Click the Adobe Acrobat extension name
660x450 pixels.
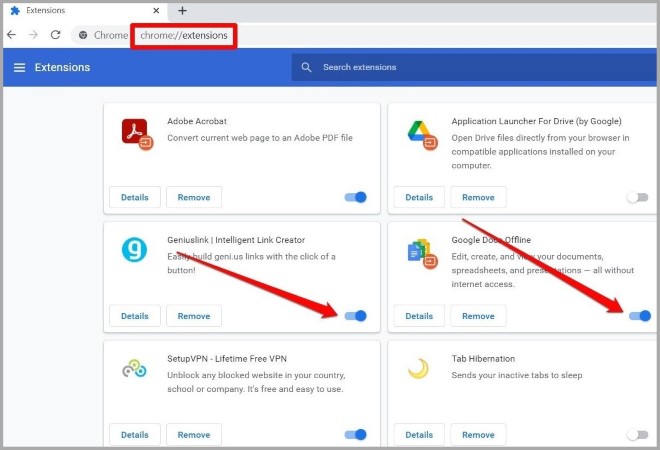197,121
